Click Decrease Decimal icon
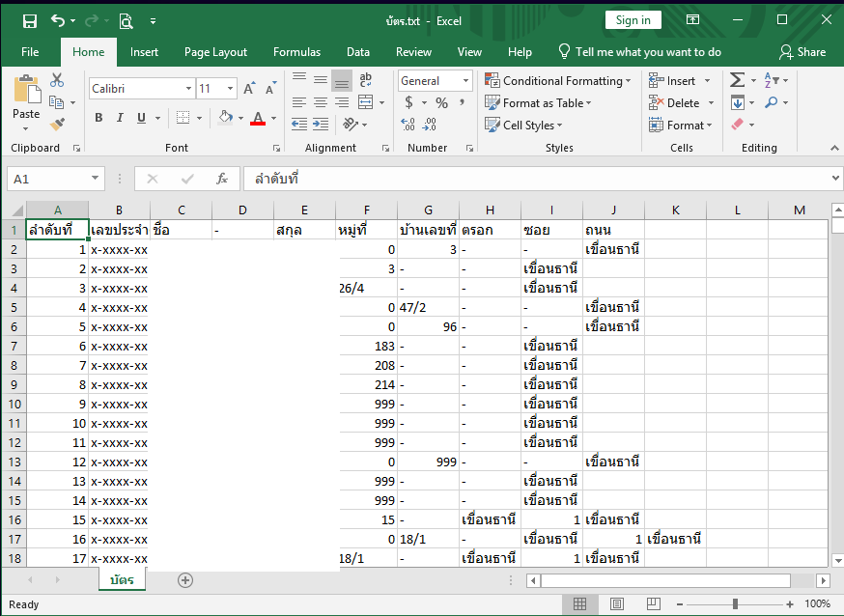 click(430, 125)
